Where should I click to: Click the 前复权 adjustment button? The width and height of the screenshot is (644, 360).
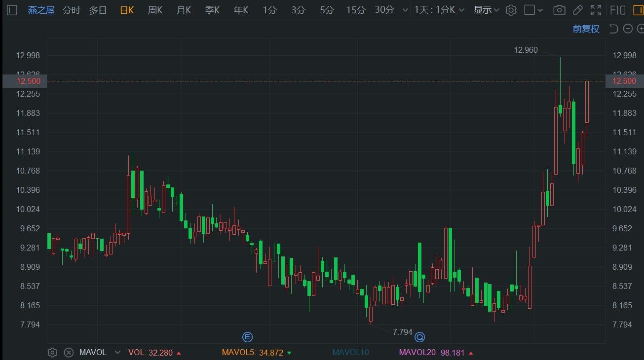586,29
